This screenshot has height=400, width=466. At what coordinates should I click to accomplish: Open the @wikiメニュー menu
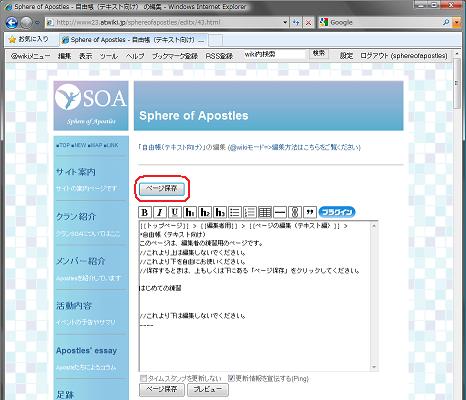(30, 56)
